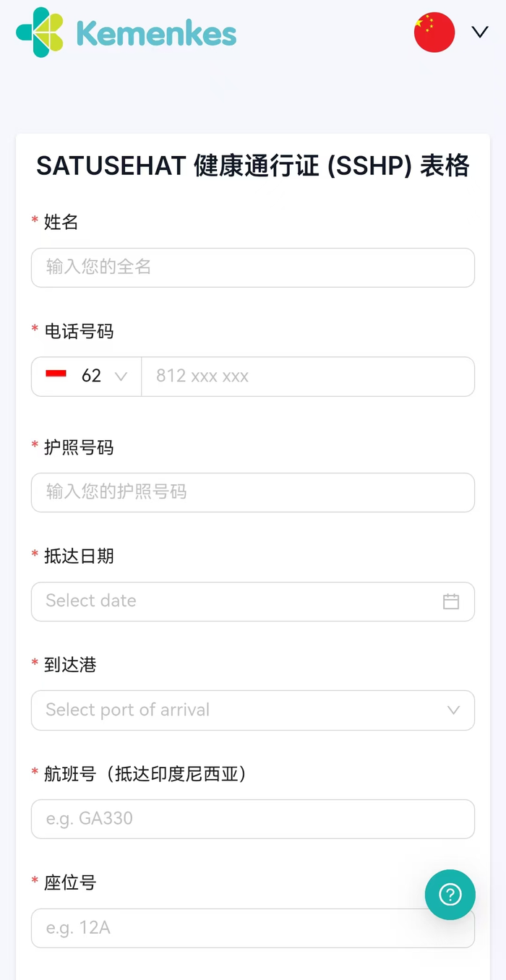This screenshot has width=506, height=980.
Task: Focus the 护照号码 passport number field
Action: (x=252, y=492)
